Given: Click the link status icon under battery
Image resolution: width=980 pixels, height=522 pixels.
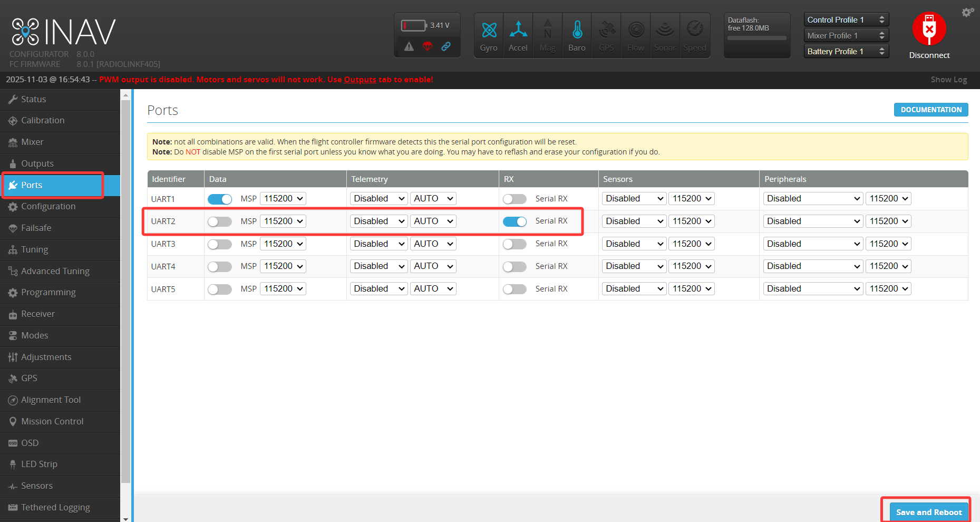Looking at the screenshot, I should [446, 46].
